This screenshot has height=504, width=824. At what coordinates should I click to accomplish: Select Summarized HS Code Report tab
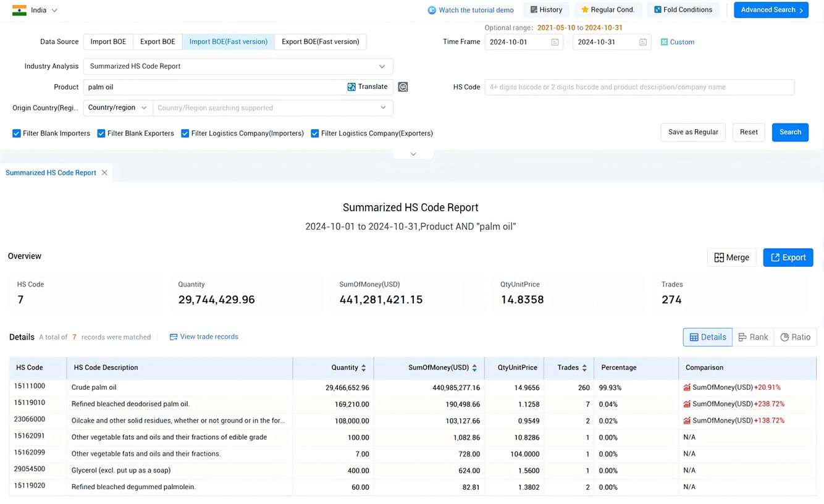click(51, 173)
